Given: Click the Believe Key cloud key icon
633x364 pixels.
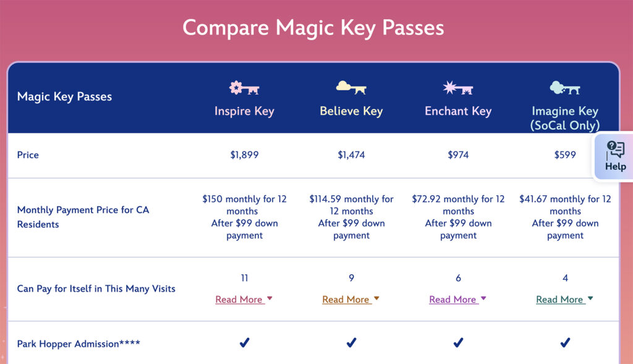Looking at the screenshot, I should tap(351, 88).
